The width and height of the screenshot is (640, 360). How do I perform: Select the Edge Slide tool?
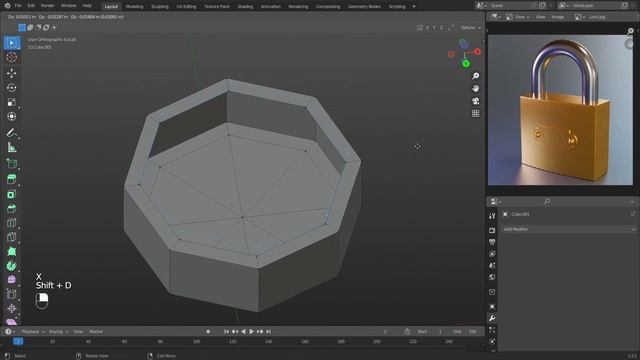pos(12,294)
